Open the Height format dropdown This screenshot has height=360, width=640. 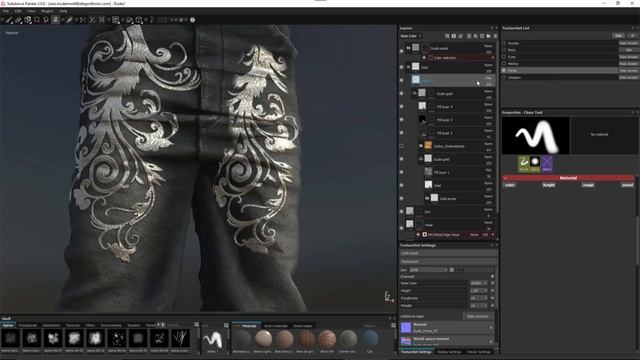478,291
